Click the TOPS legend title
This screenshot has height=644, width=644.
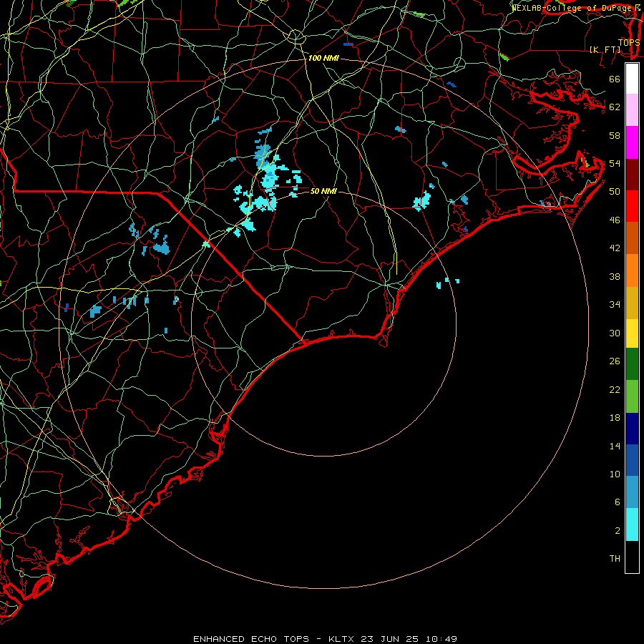(x=629, y=42)
